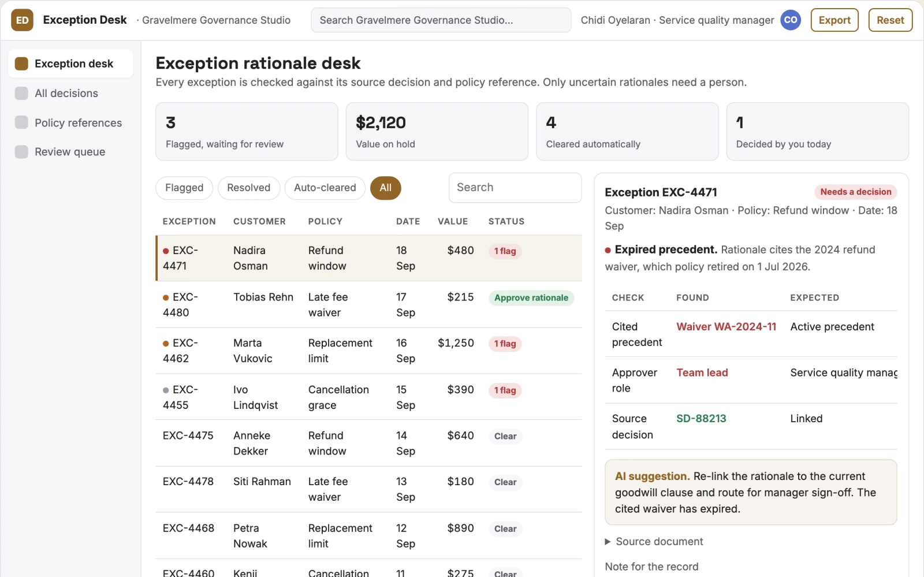Click the Policy references sidebar icon
This screenshot has width=924, height=577.
click(x=21, y=122)
